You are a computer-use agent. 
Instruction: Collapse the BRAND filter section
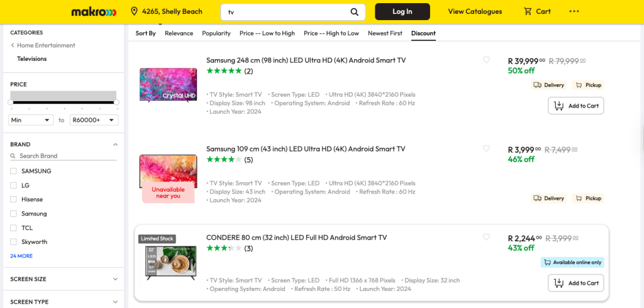pyautogui.click(x=116, y=145)
